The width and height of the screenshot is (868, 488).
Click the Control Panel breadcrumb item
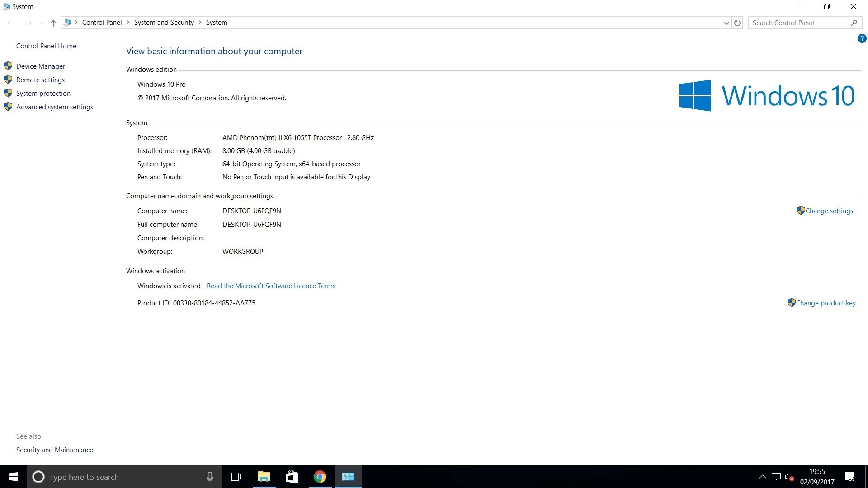[102, 23]
